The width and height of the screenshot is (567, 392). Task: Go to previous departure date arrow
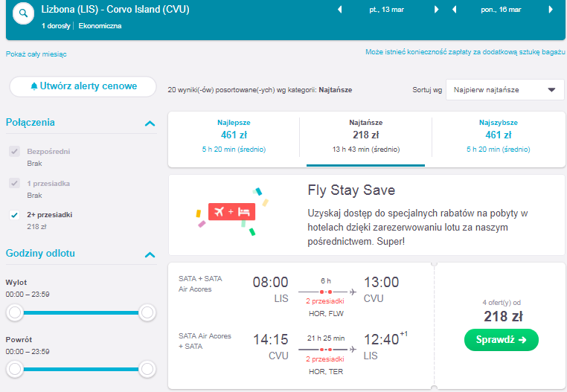[339, 10]
